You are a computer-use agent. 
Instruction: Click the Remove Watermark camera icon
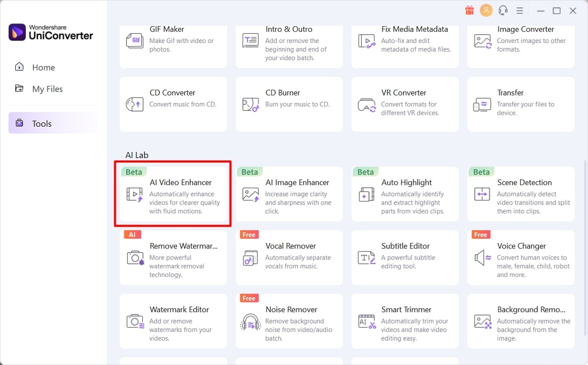click(135, 258)
